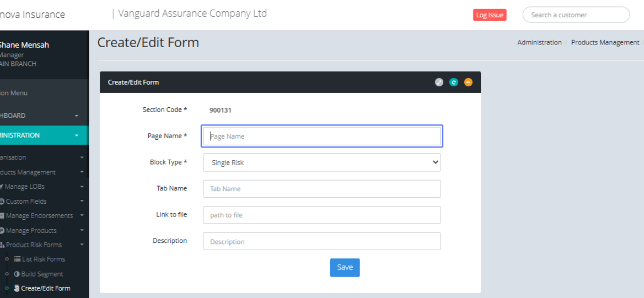Click the orange collapse icon in form header
Viewport: 644px width, 298px height.
tap(469, 82)
